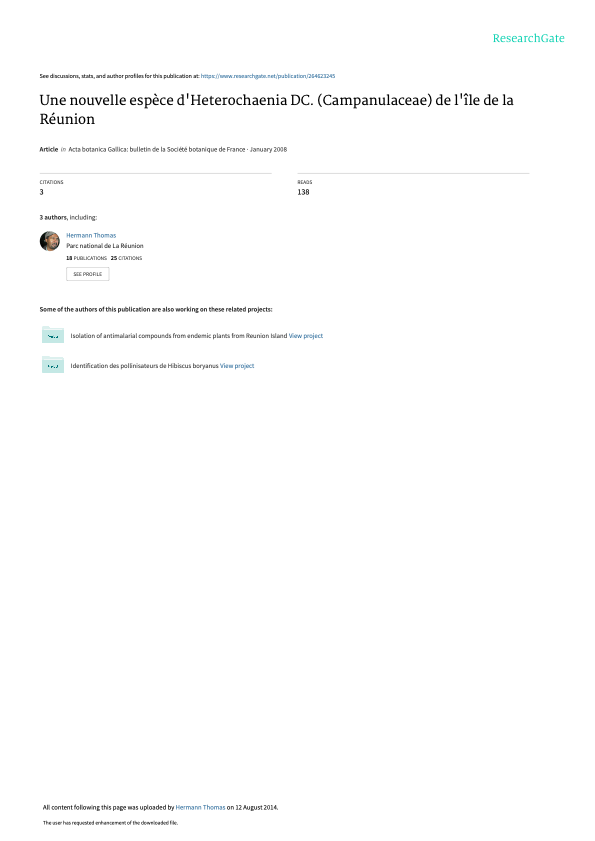This screenshot has width=595, height=841.
Task: Click the reads count 138
Action: click(x=304, y=192)
